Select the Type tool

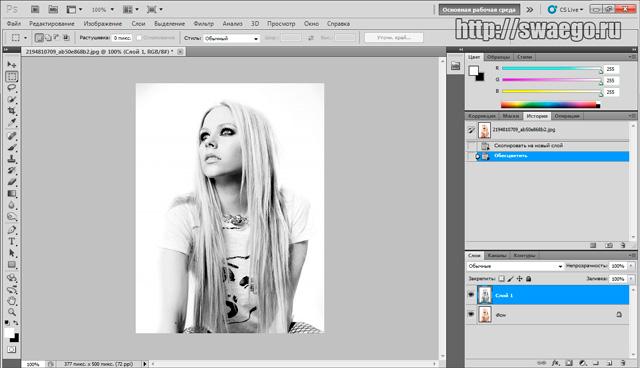point(11,242)
